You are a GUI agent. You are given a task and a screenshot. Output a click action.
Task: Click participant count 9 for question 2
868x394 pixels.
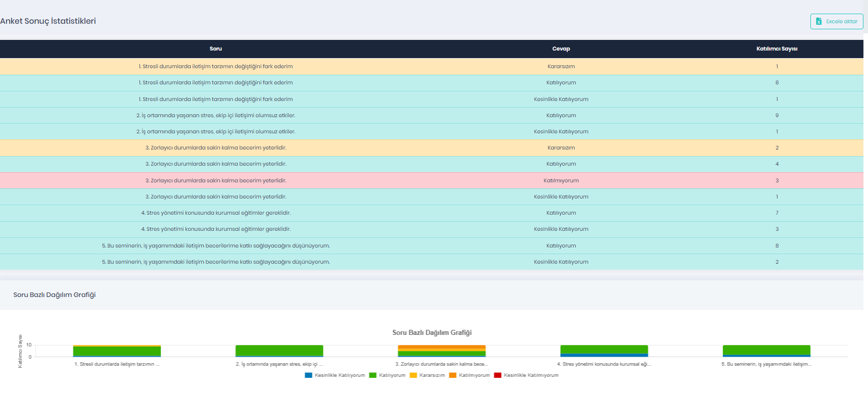(x=776, y=115)
